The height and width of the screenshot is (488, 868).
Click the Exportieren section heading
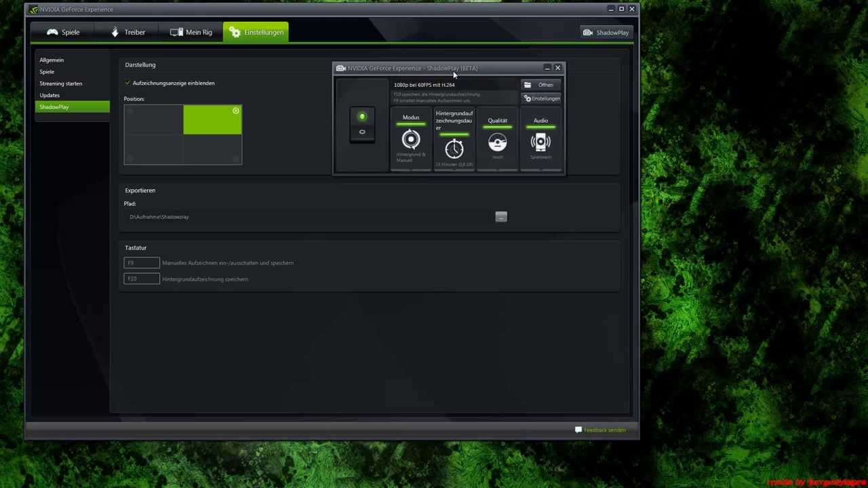coord(140,190)
